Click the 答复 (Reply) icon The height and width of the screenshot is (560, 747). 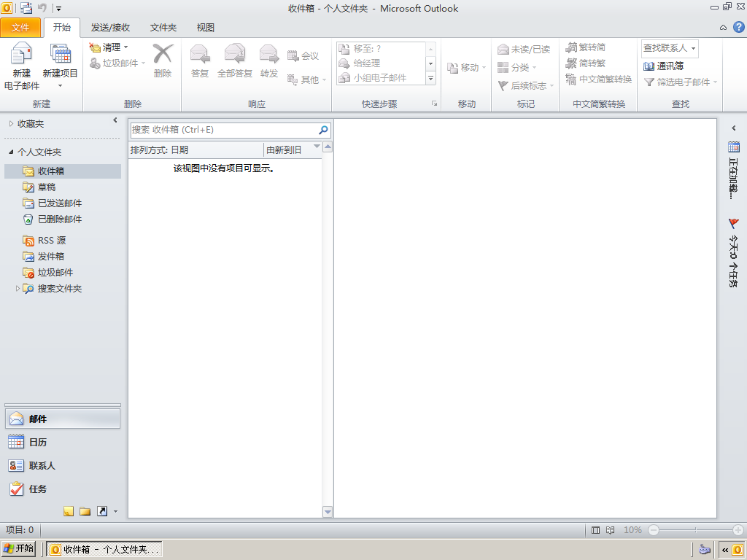point(200,53)
